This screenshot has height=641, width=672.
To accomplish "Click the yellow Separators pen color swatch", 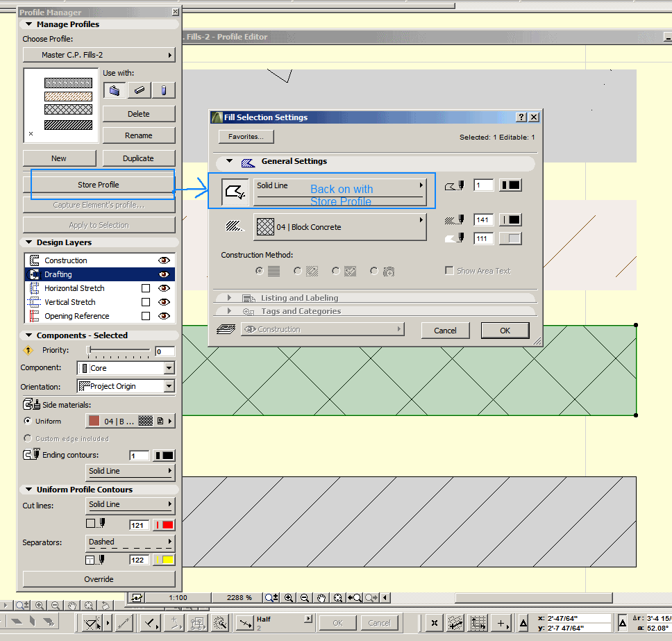I will tap(163, 560).
